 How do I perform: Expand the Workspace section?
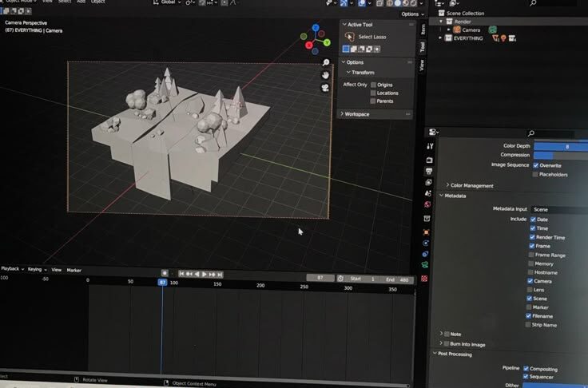343,114
